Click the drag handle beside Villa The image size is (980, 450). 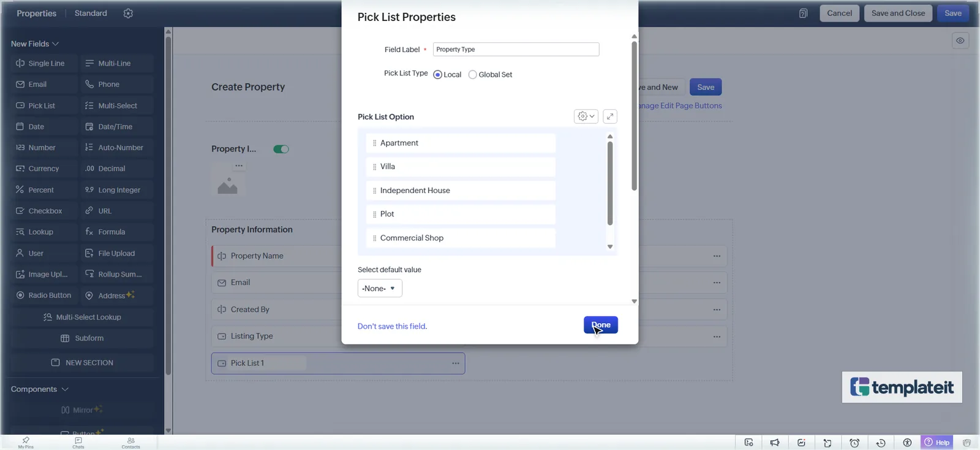[x=375, y=167]
